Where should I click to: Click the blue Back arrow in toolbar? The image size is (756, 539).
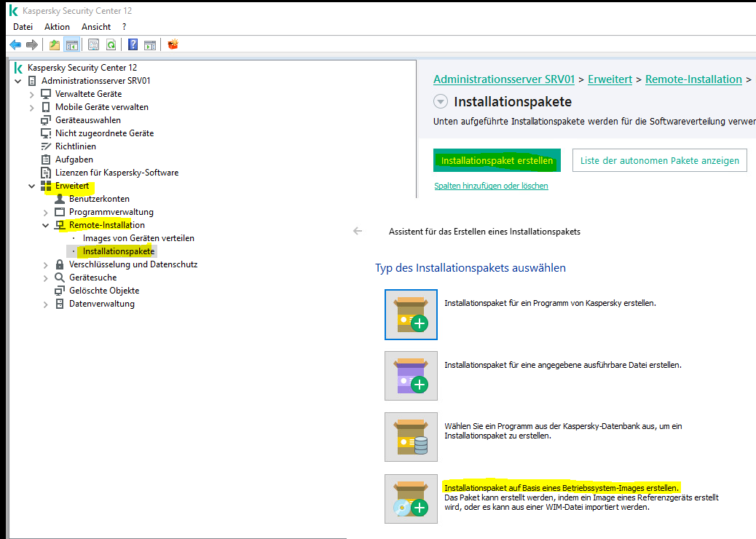[15, 45]
